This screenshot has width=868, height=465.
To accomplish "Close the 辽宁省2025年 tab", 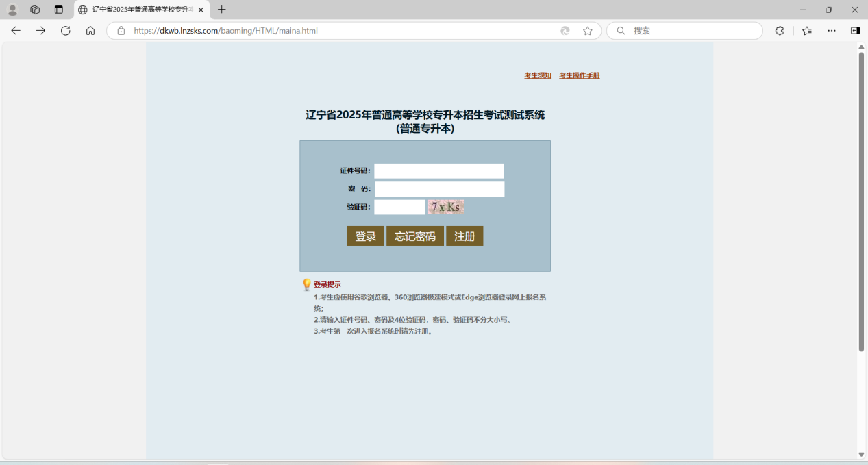I will 201,10.
